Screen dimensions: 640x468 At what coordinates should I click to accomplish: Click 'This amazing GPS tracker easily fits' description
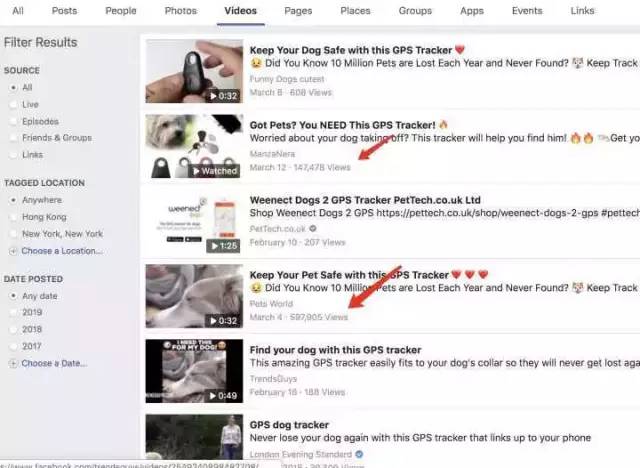(x=444, y=363)
